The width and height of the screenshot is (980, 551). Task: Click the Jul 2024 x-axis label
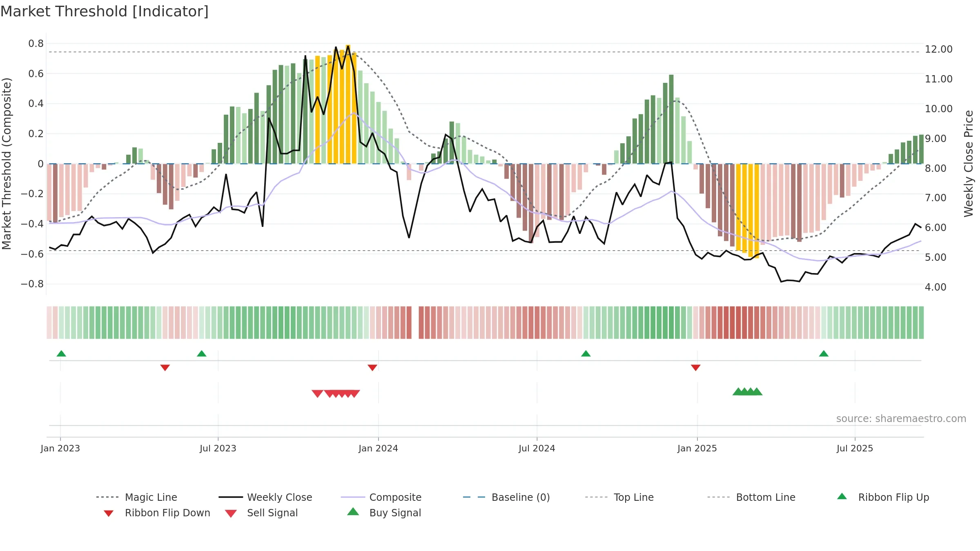tap(537, 448)
